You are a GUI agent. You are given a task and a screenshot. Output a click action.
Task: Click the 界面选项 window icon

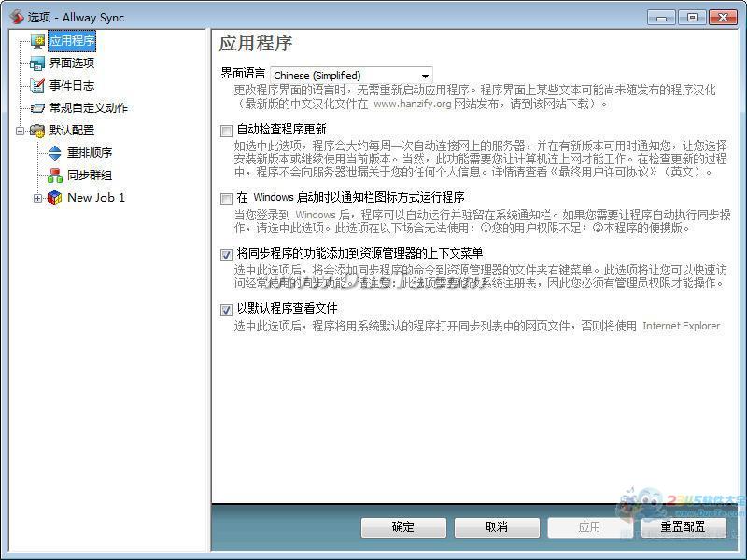(36, 63)
